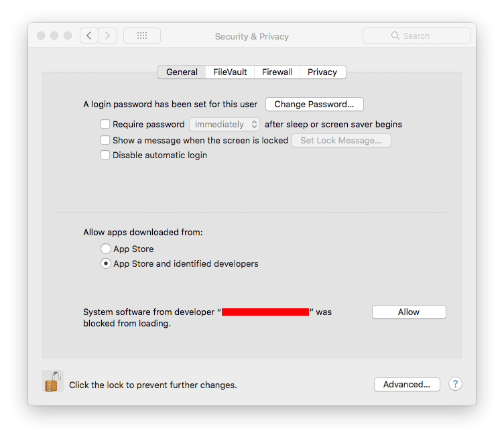
Task: Switch to the Privacy tab
Action: (x=323, y=72)
